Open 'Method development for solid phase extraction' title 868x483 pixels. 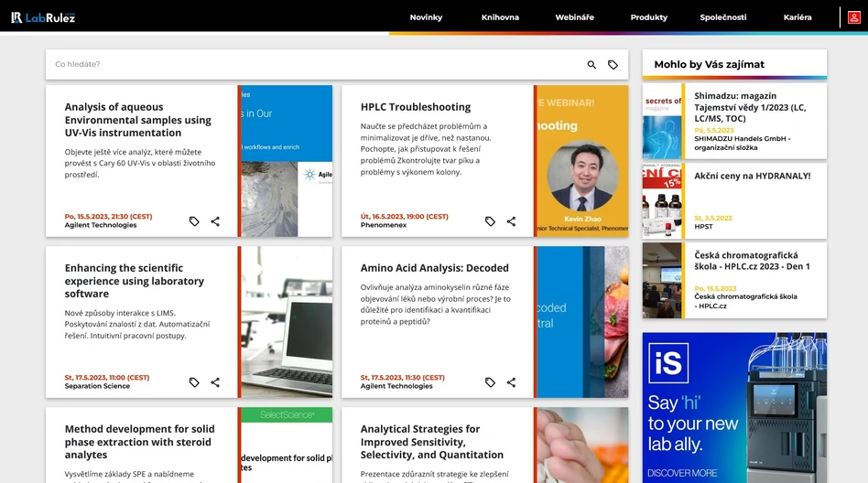[x=139, y=442]
